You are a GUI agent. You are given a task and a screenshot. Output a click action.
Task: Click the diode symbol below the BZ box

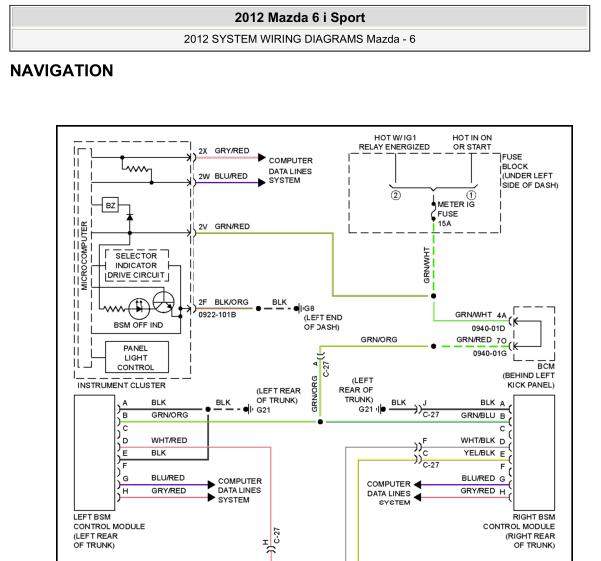point(130,217)
